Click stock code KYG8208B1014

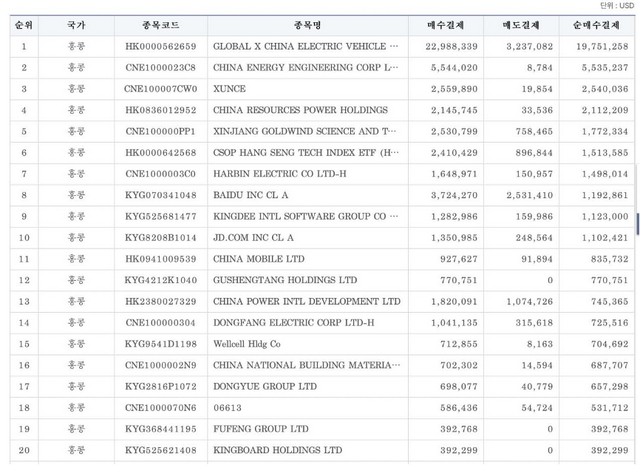coord(161,238)
